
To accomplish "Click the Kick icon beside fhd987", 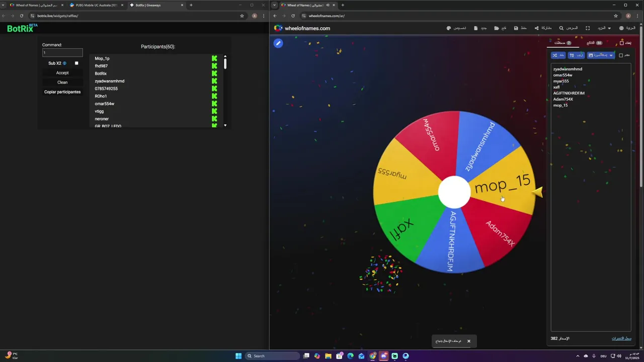I will [214, 66].
